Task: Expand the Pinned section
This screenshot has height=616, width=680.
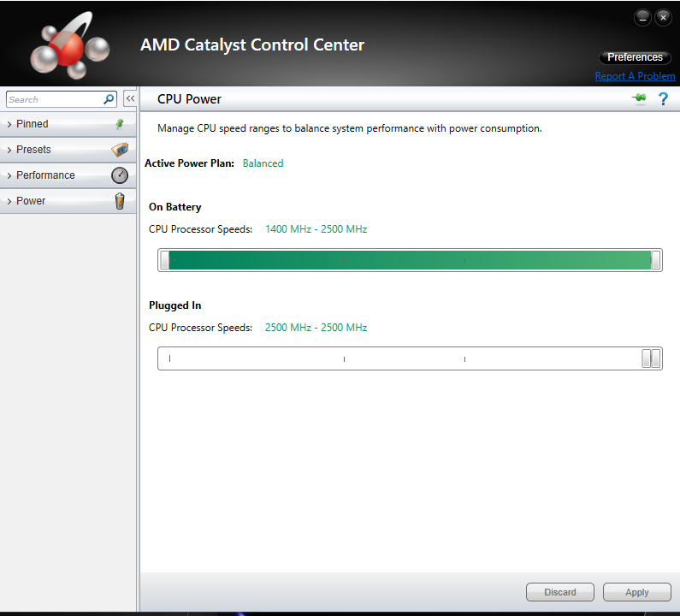Action: pyautogui.click(x=68, y=124)
